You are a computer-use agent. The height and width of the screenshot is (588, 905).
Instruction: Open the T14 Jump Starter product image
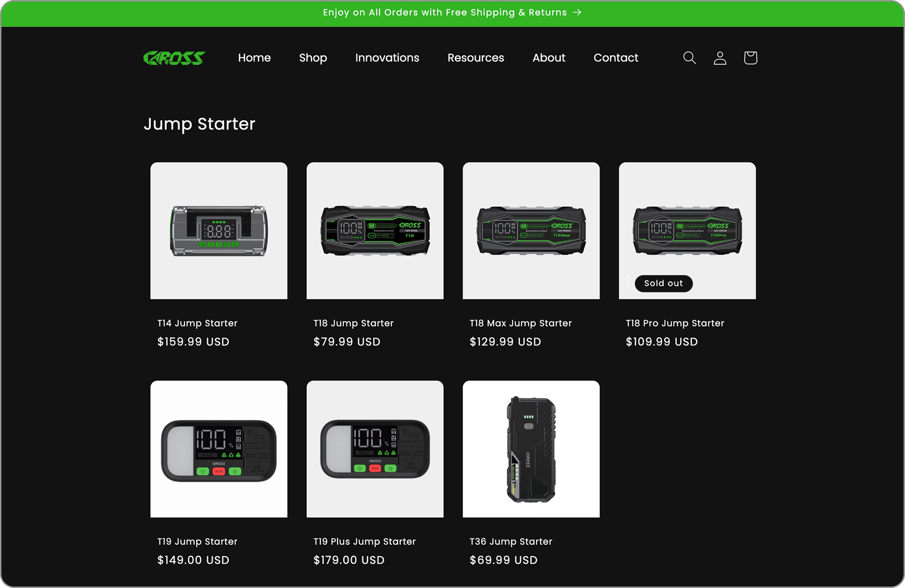pos(218,231)
